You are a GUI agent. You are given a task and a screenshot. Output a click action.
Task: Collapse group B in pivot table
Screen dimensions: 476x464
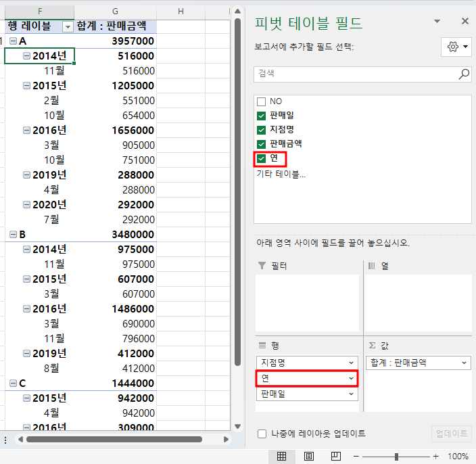[x=13, y=235]
